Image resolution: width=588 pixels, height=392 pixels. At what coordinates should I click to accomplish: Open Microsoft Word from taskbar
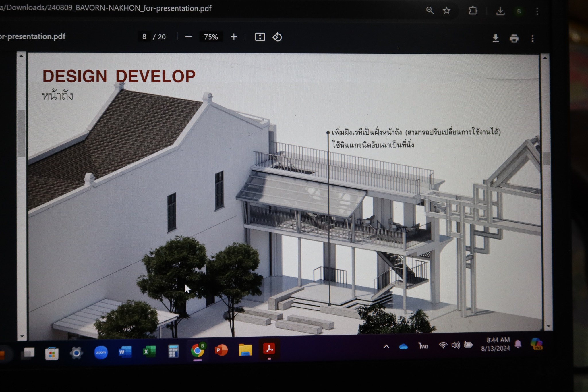125,352
